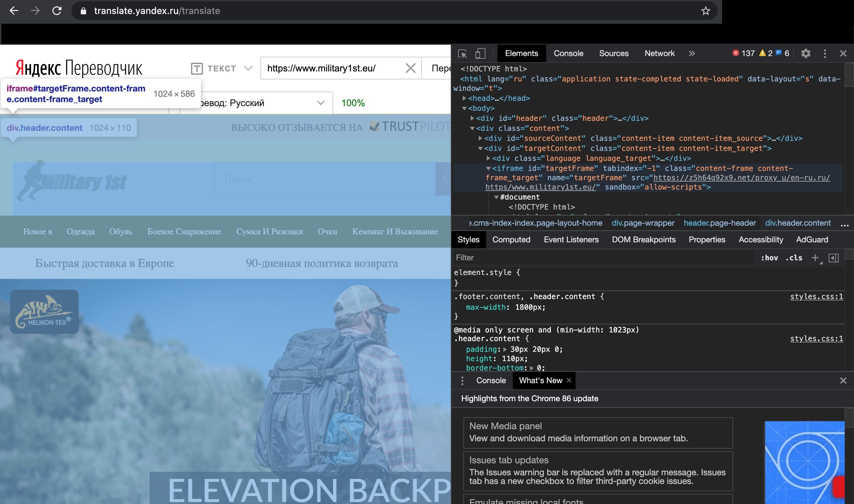Click the Network panel tab

659,53
